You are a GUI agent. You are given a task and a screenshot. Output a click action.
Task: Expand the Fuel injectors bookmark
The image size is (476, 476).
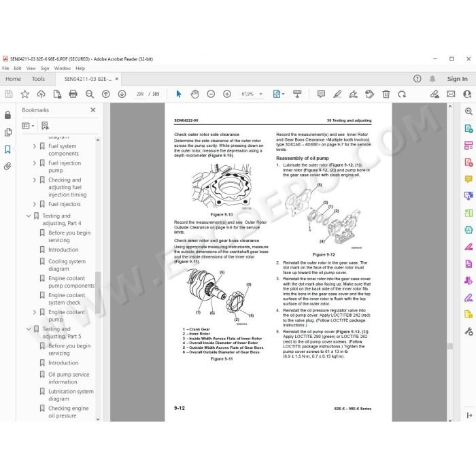34,204
